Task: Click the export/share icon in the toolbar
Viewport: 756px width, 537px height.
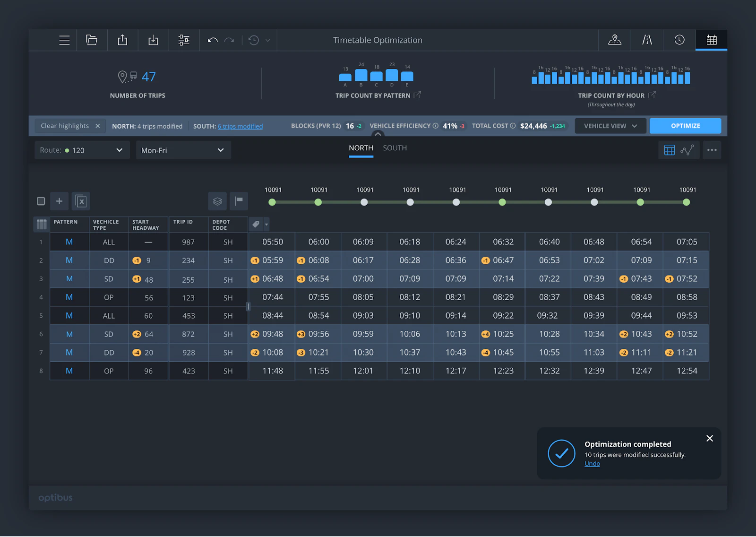Action: (122, 40)
